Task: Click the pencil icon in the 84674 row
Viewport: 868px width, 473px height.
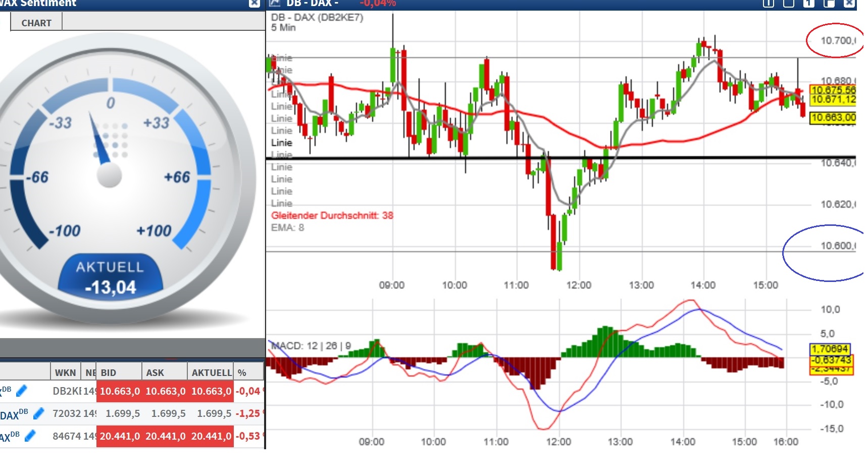Action: (x=30, y=436)
